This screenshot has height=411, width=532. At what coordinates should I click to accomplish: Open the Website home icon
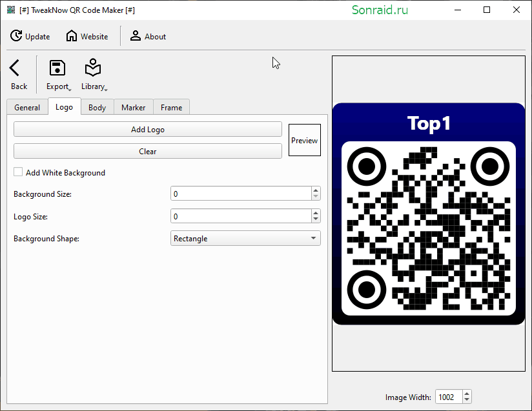72,35
